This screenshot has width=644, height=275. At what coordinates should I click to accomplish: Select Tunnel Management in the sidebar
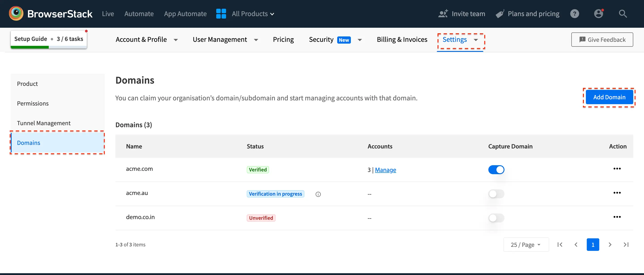44,123
